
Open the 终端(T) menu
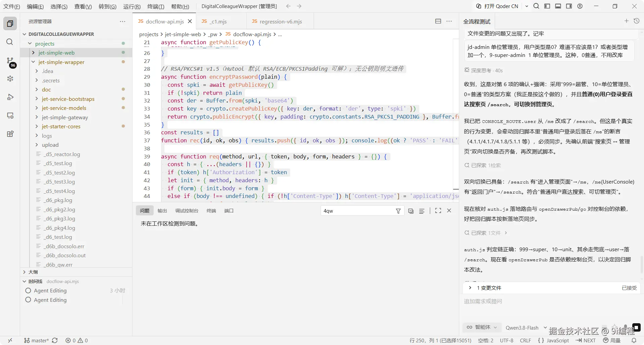[x=156, y=6]
